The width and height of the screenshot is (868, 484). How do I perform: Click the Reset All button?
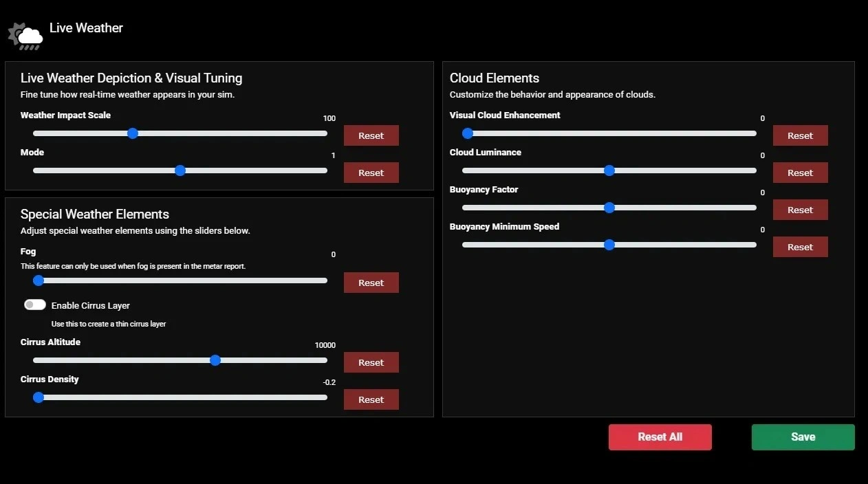click(660, 437)
